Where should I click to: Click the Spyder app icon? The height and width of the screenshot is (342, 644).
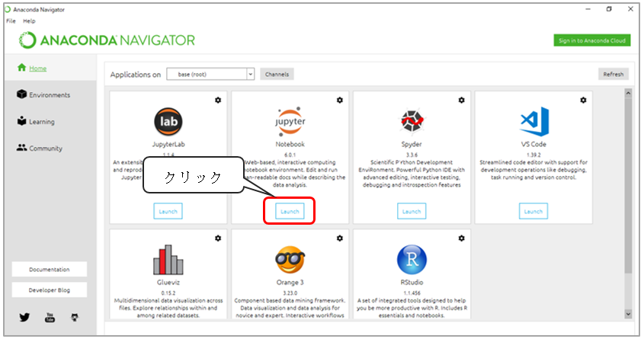tap(411, 122)
